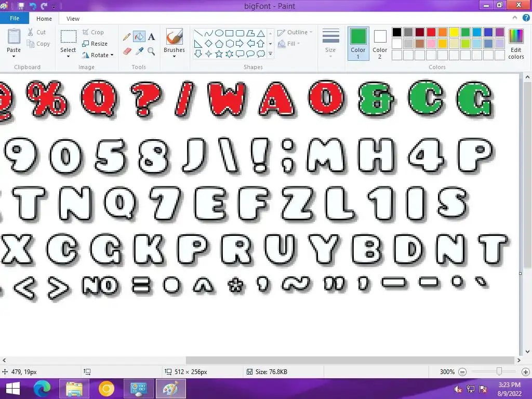
Task: Choose the Hexagon shape
Action: click(x=229, y=44)
